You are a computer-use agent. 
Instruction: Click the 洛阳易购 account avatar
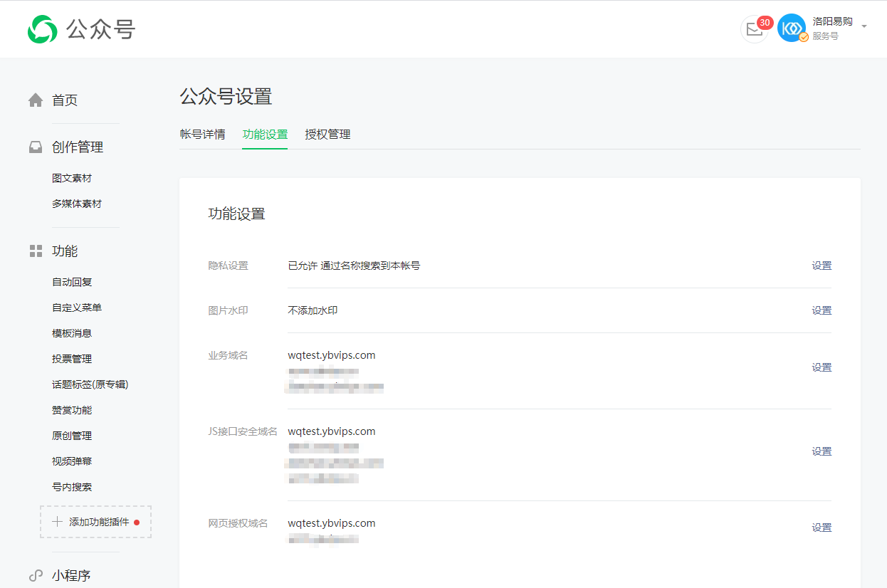791,28
